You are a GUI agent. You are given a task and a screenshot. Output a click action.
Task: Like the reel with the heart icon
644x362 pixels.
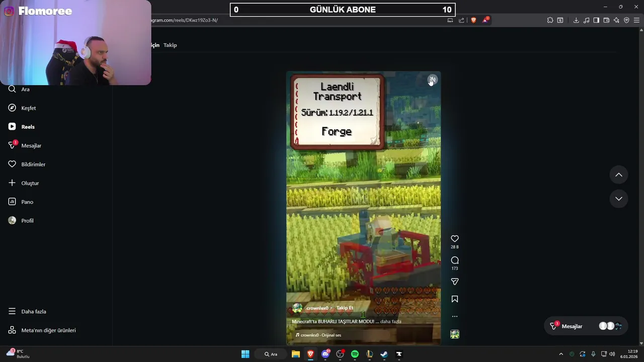click(455, 239)
